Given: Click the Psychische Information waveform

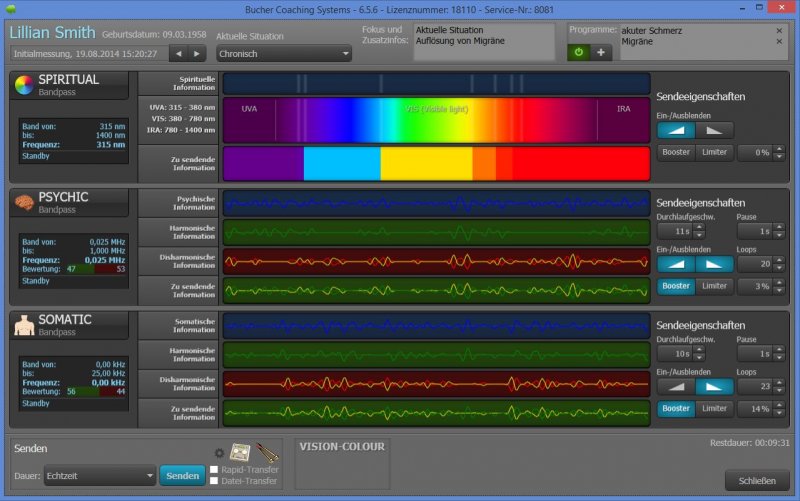Looking at the screenshot, I should (436, 204).
